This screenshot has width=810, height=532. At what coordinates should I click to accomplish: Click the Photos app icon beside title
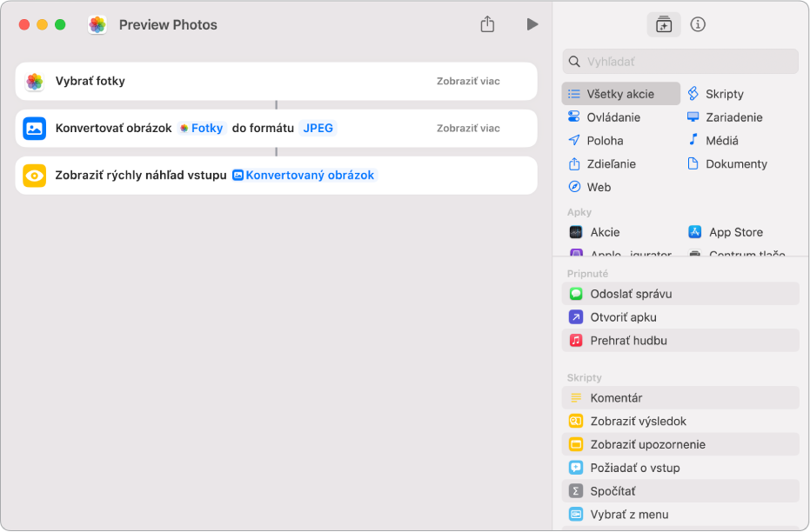pyautogui.click(x=97, y=24)
